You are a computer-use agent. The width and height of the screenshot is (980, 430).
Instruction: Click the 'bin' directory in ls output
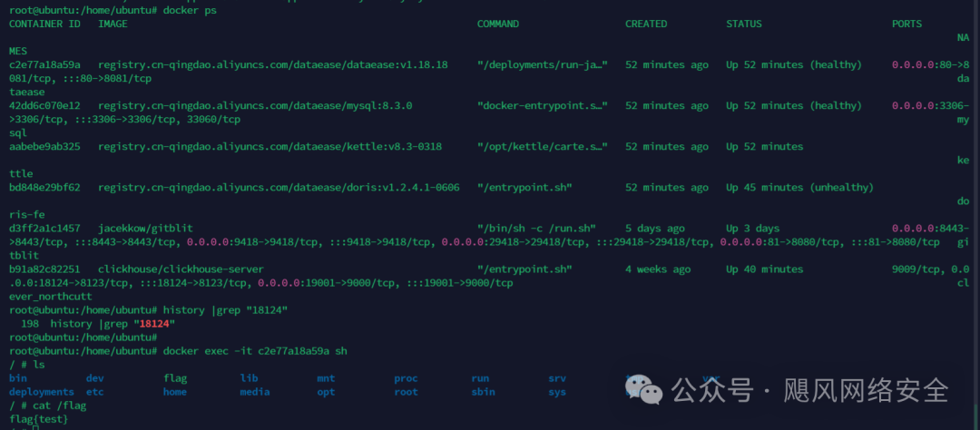point(17,378)
